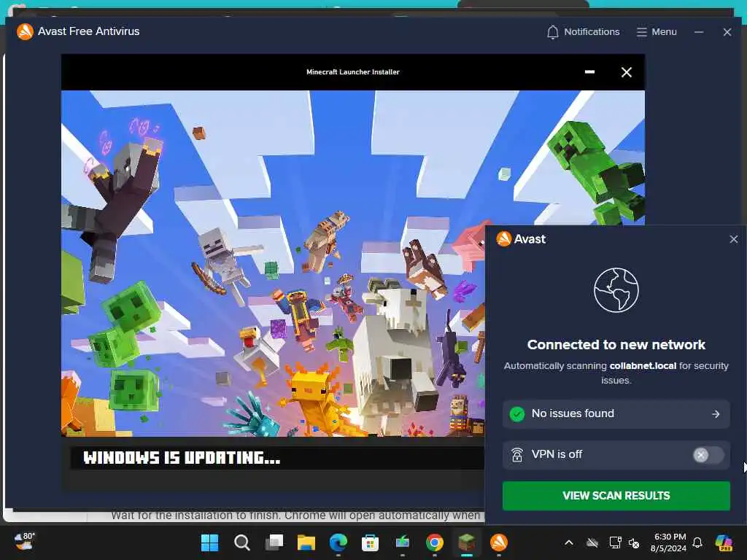
Task: Launch Microsoft Edge from taskbar
Action: pyautogui.click(x=338, y=542)
